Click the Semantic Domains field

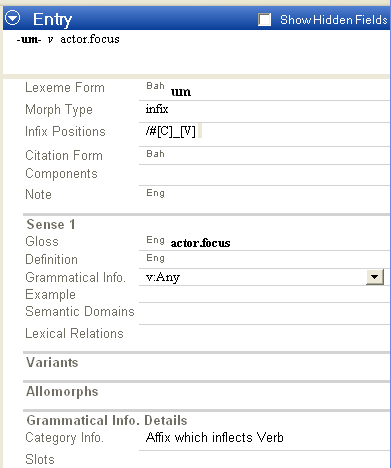pyautogui.click(x=264, y=314)
